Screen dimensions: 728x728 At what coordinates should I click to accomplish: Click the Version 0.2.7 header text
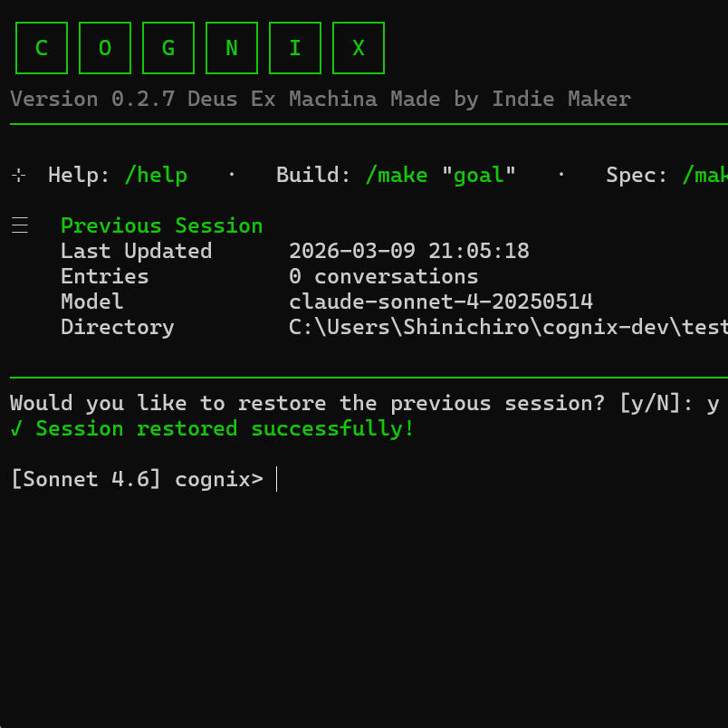[x=320, y=99]
